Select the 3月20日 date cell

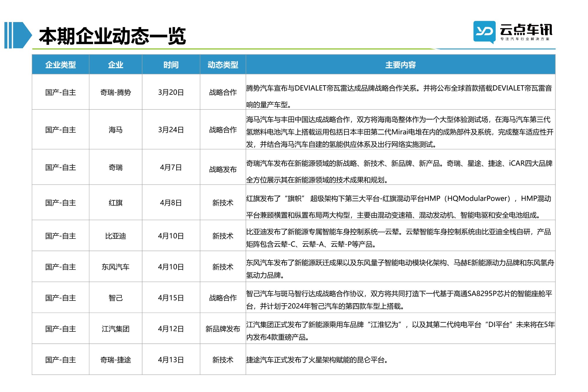coord(171,92)
